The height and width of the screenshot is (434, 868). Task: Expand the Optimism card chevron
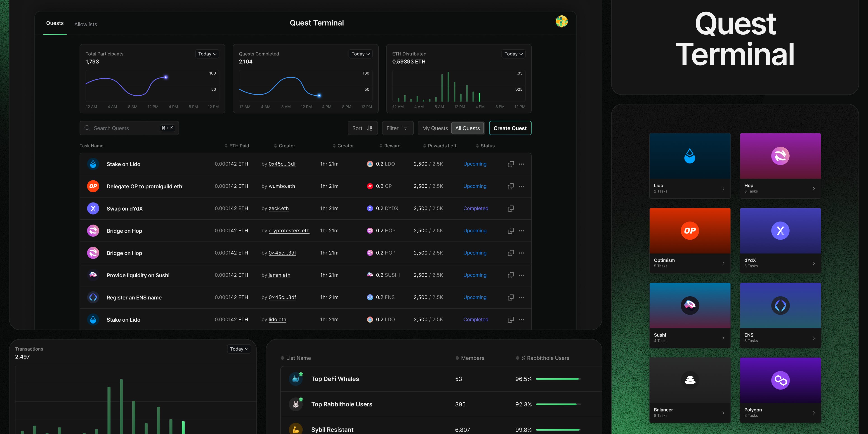pos(723,264)
